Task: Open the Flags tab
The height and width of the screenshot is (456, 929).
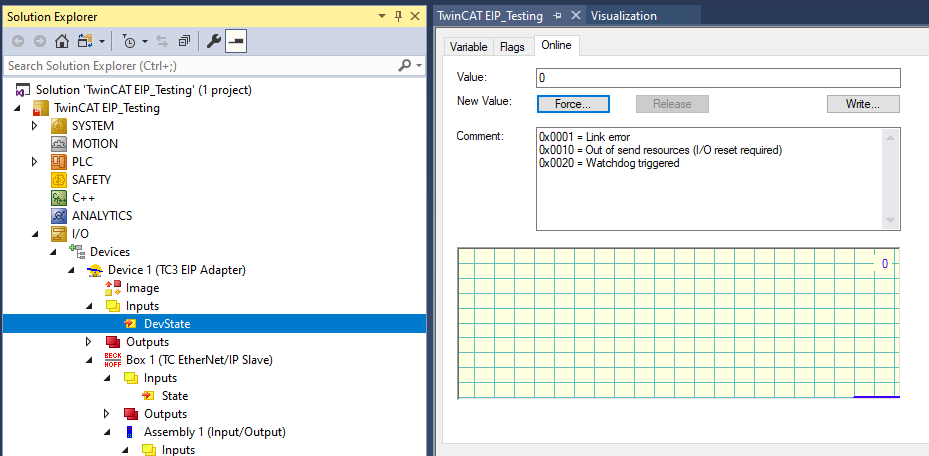Action: click(x=512, y=47)
